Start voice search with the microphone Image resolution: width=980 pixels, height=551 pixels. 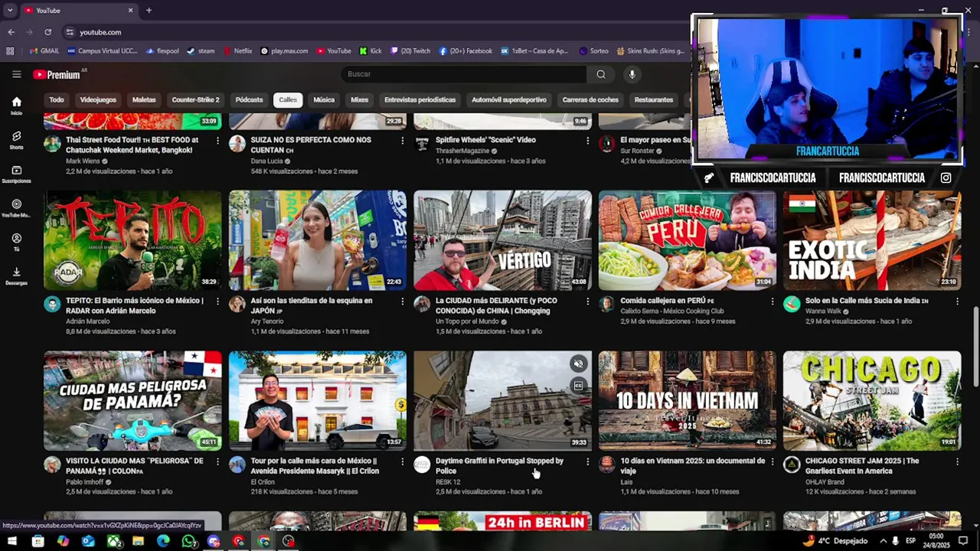[x=632, y=74]
